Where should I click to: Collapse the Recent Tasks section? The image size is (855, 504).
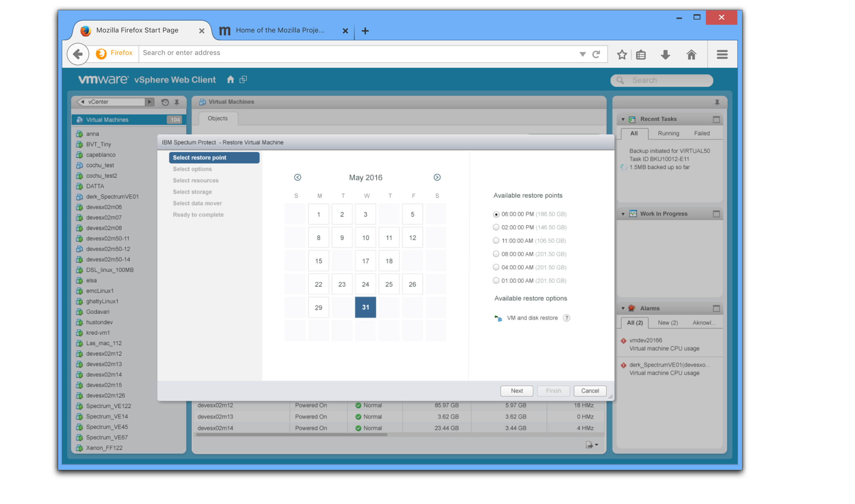tap(623, 119)
